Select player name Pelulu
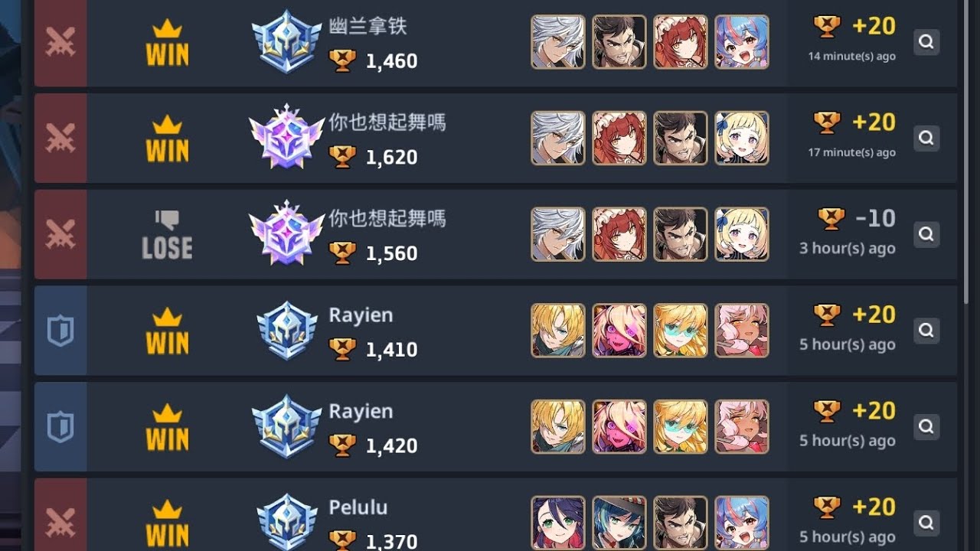 tap(358, 507)
